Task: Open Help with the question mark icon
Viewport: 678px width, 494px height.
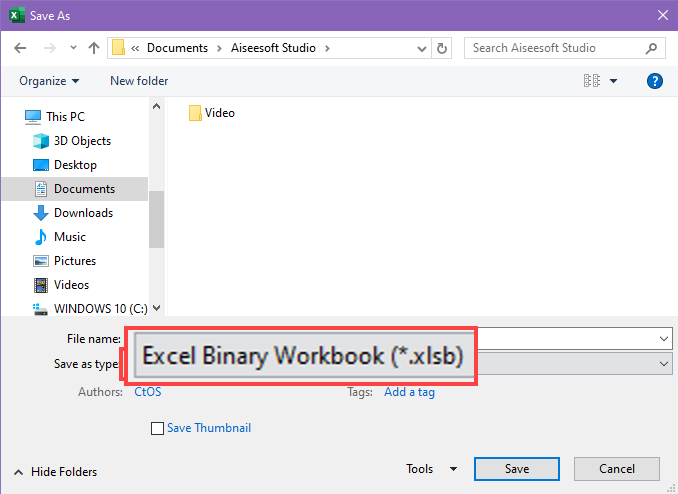Action: click(x=655, y=81)
